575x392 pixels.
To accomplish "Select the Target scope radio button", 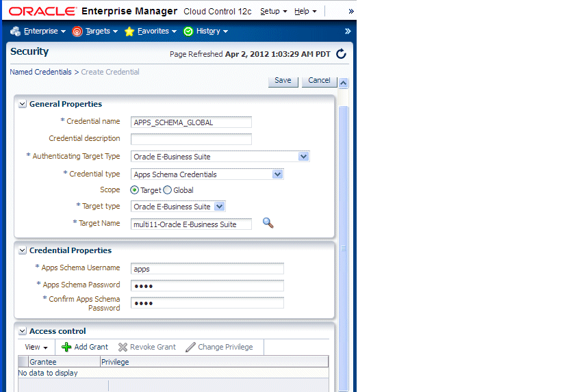I will coord(135,190).
